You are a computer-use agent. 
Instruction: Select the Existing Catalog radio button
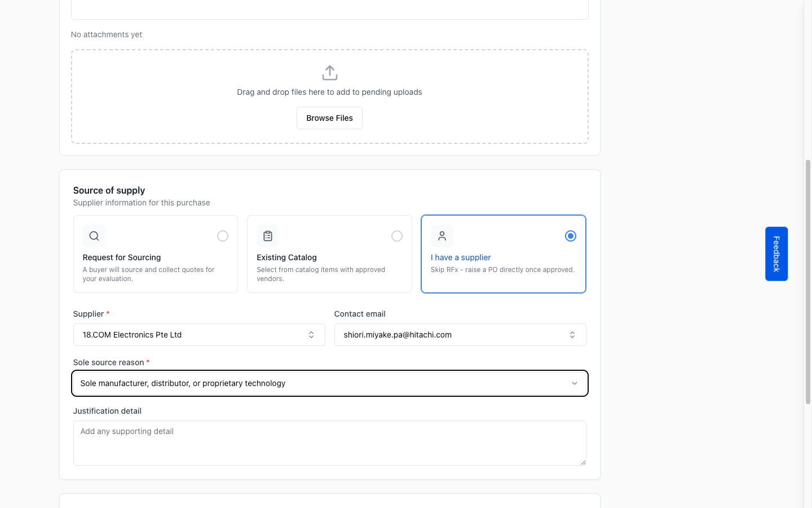pos(397,236)
